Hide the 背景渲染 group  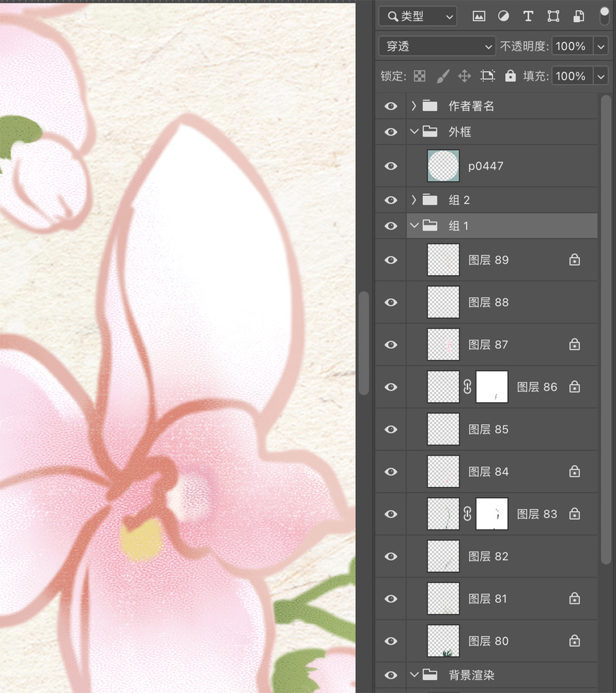390,675
